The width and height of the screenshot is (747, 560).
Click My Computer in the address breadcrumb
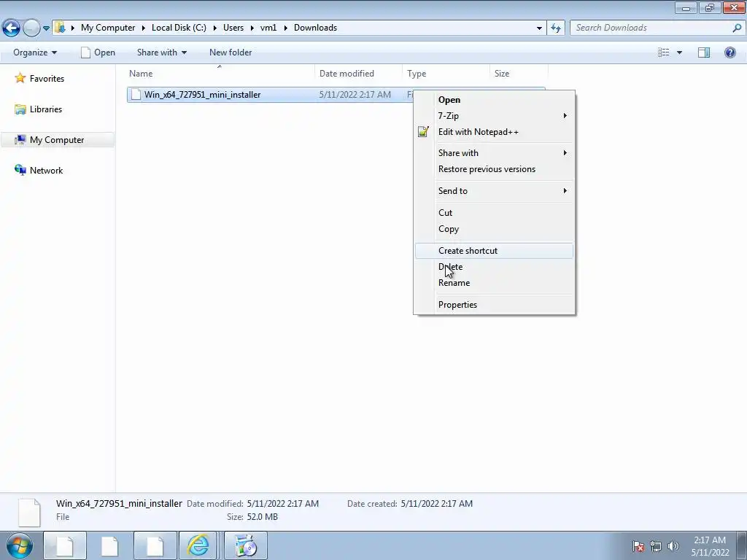coord(108,28)
